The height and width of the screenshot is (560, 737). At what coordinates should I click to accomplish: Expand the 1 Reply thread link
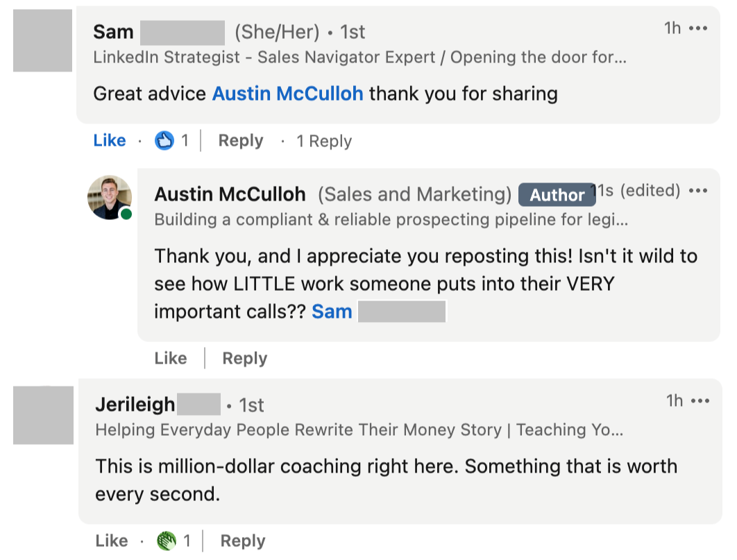(324, 141)
